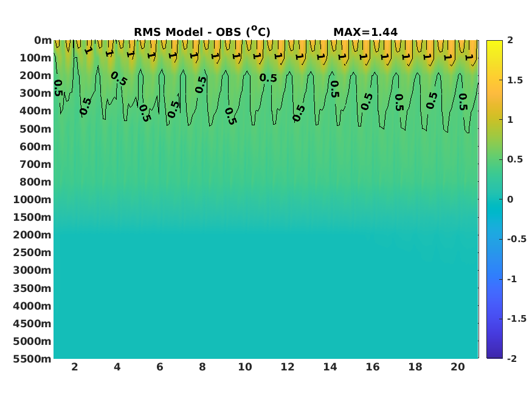The image size is (532, 399).
Task: Select the "700m" depth tick label
Action: pyautogui.click(x=35, y=165)
